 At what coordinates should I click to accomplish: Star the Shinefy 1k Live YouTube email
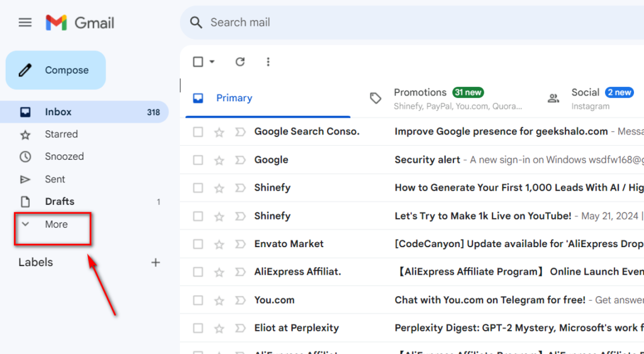pos(219,216)
